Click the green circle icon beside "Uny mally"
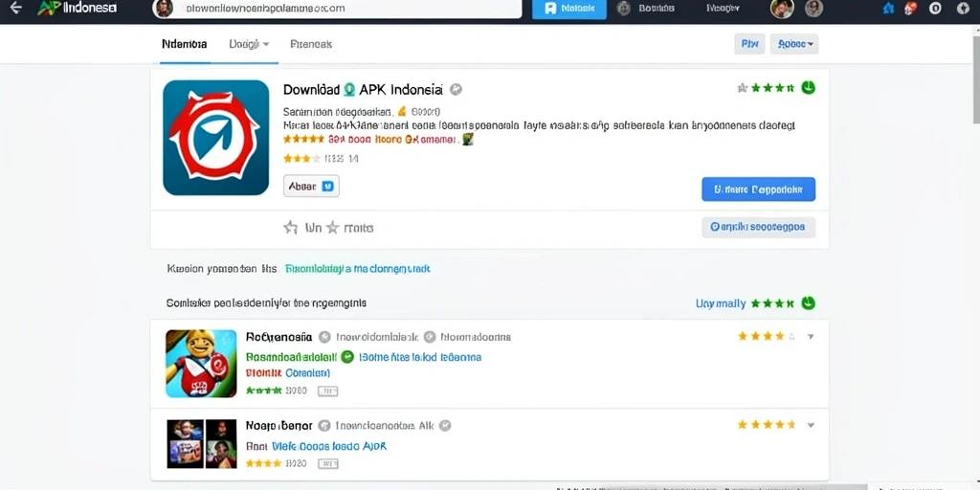Image resolution: width=980 pixels, height=490 pixels. coord(808,303)
